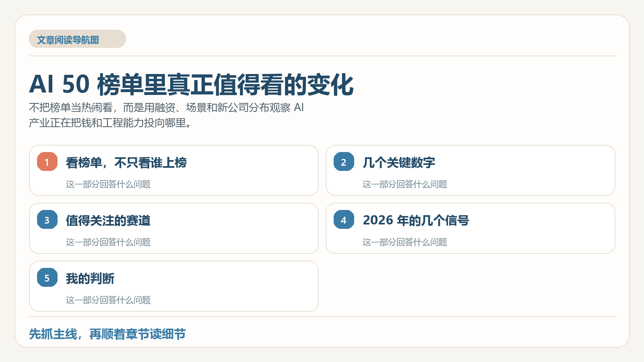Click the blue number 3 badge
Viewport: 644px width, 362px height.
[x=47, y=220]
